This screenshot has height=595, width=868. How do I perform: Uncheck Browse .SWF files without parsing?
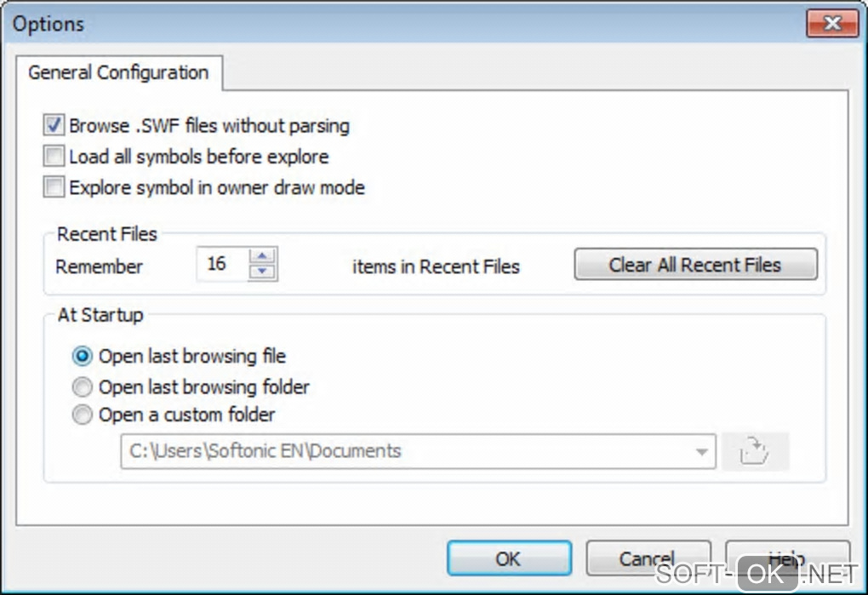(x=54, y=126)
